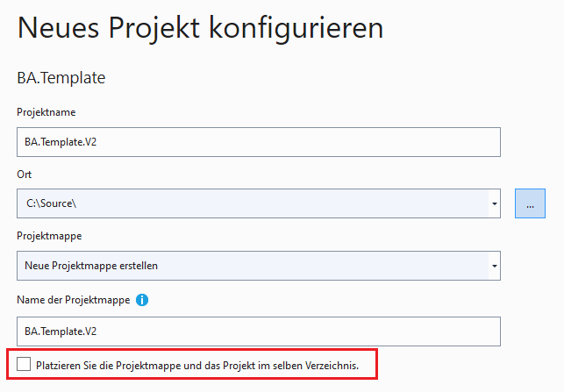The width and height of the screenshot is (564, 392).
Task: Click the 'Neues Projekt konfigurieren' heading
Action: [200, 28]
